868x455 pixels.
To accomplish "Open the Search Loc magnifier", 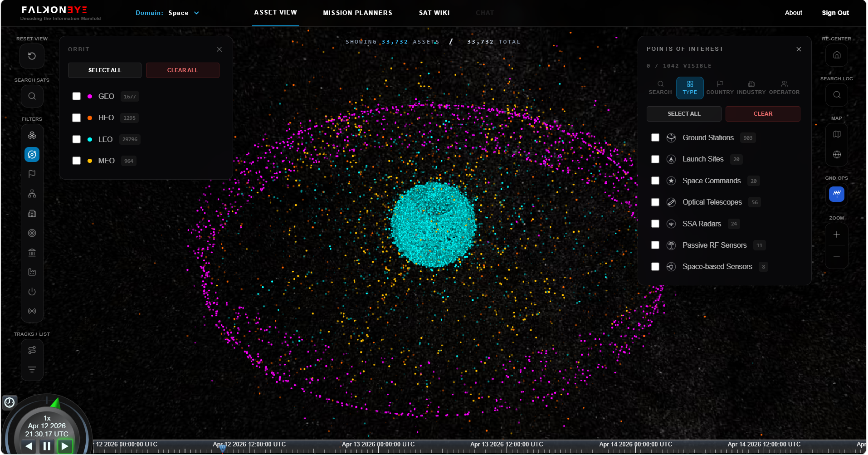I will 837,95.
